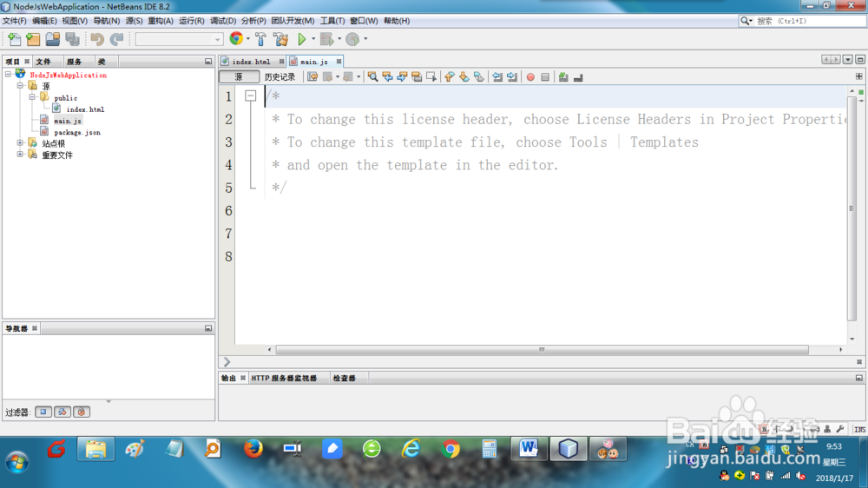Click the Debug Project icon
Viewport: 868px width, 488px height.
pyautogui.click(x=327, y=39)
